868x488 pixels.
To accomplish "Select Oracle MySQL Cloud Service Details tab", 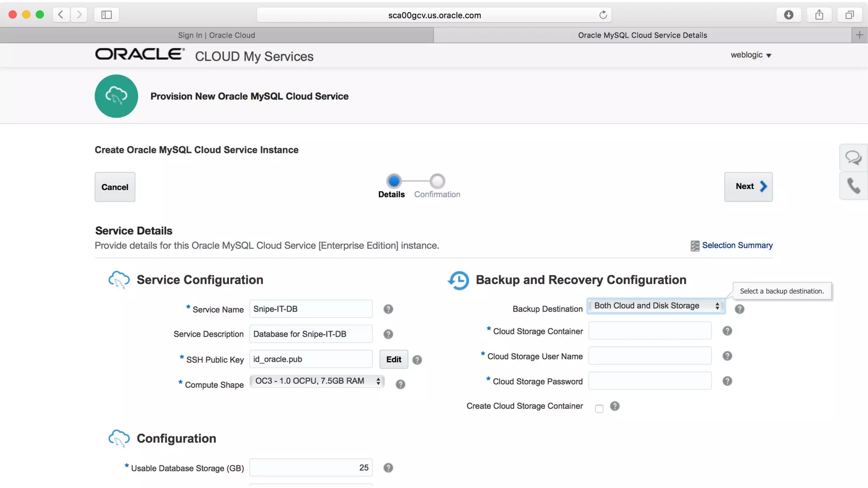I will coord(642,35).
